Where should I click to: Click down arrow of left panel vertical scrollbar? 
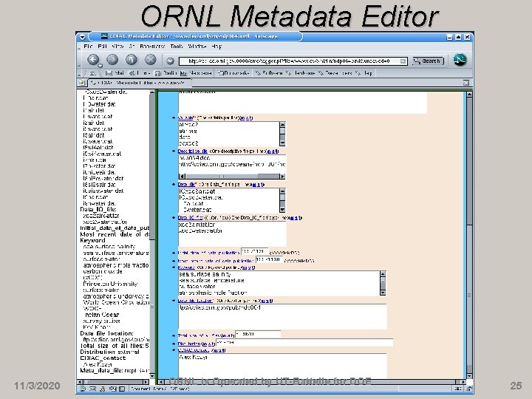click(x=152, y=376)
